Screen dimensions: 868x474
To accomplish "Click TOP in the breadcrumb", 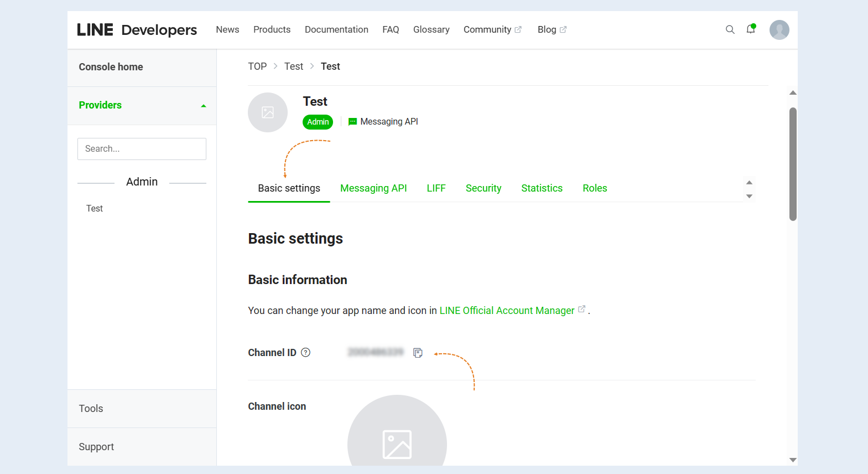I will point(257,66).
